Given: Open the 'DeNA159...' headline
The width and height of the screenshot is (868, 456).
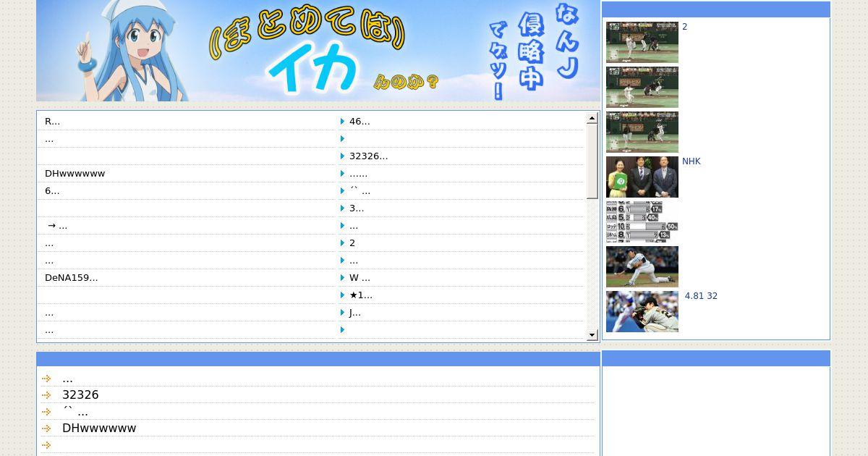Looking at the screenshot, I should (72, 278).
